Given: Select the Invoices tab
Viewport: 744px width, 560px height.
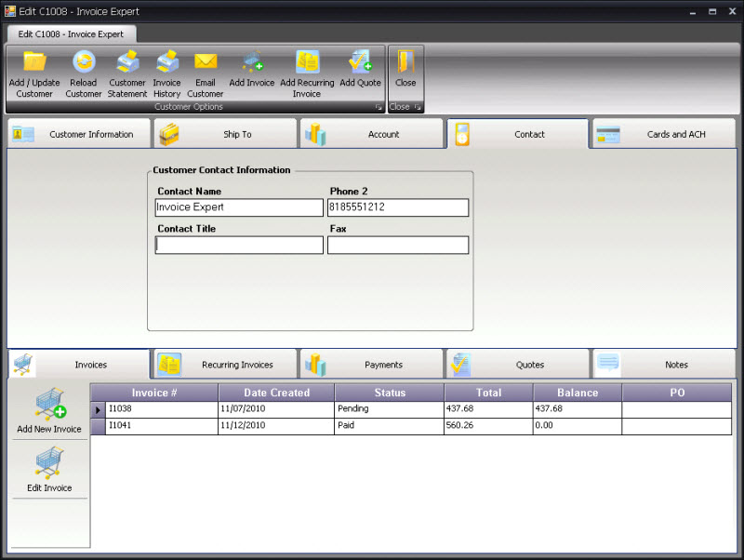Looking at the screenshot, I should point(79,365).
